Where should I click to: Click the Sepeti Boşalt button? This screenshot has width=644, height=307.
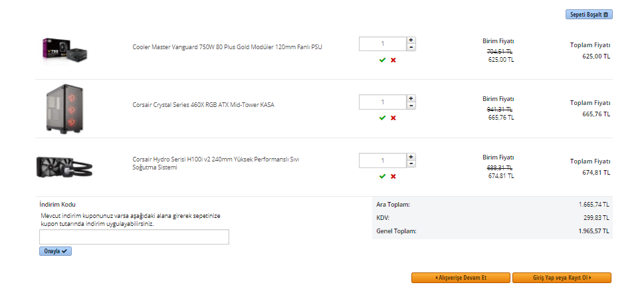[x=589, y=14]
